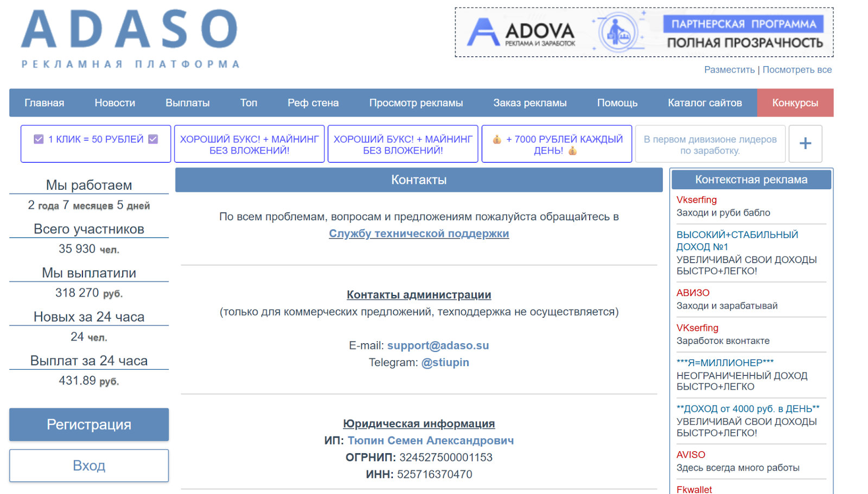Click the '35 930 чел.' participants count
868x494 pixels.
tap(89, 249)
